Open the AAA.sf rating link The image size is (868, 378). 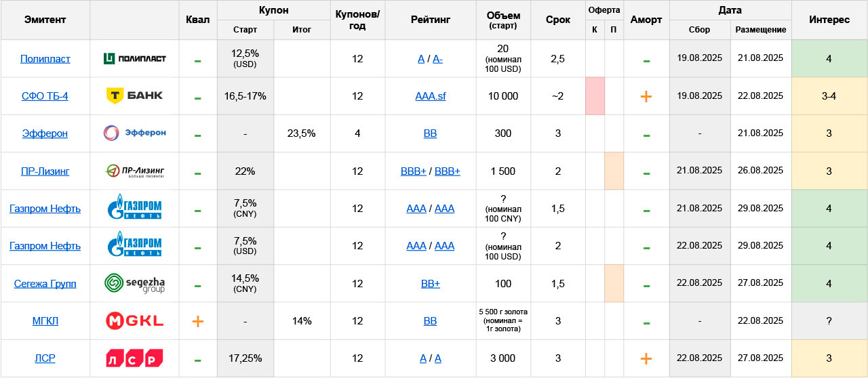431,96
